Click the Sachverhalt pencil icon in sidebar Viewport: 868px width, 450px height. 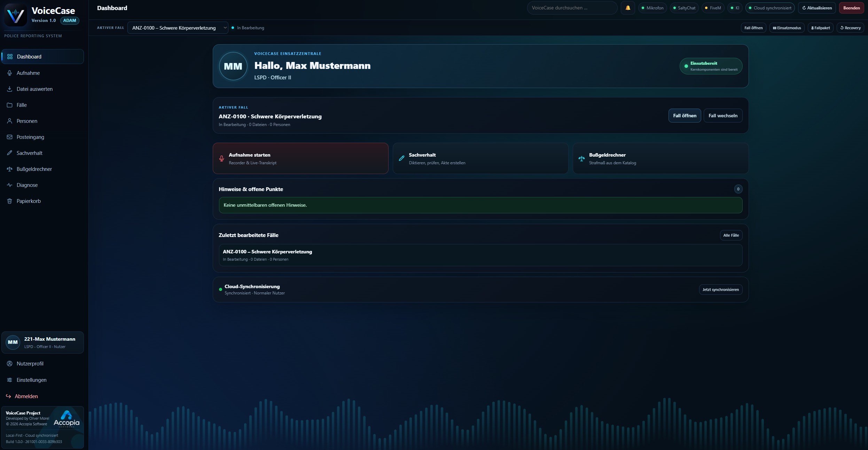[10, 153]
